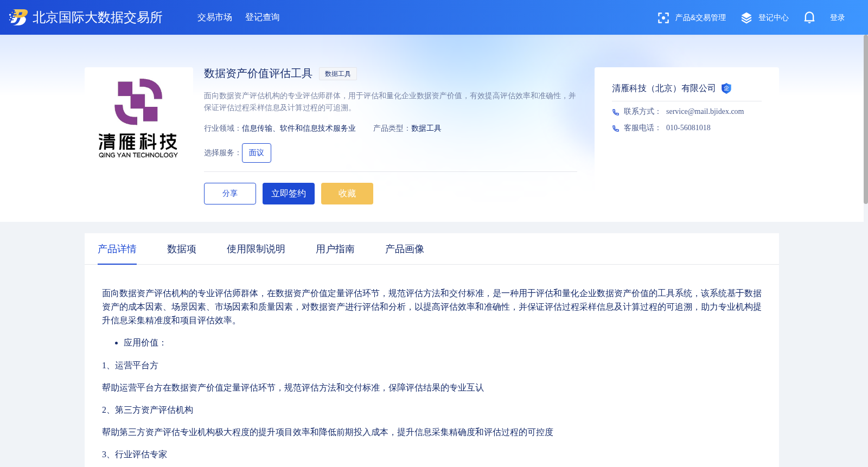
Task: Click the page vertical scrollbar thumb
Action: click(x=866, y=119)
